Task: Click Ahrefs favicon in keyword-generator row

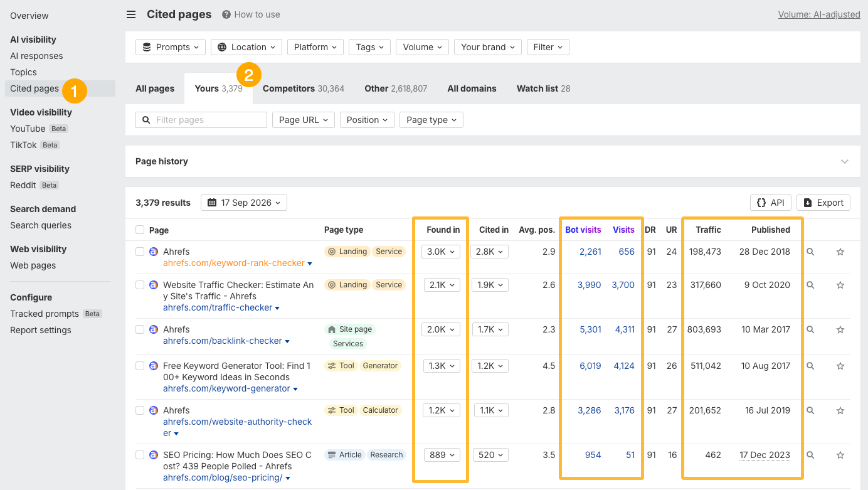Action: click(153, 366)
